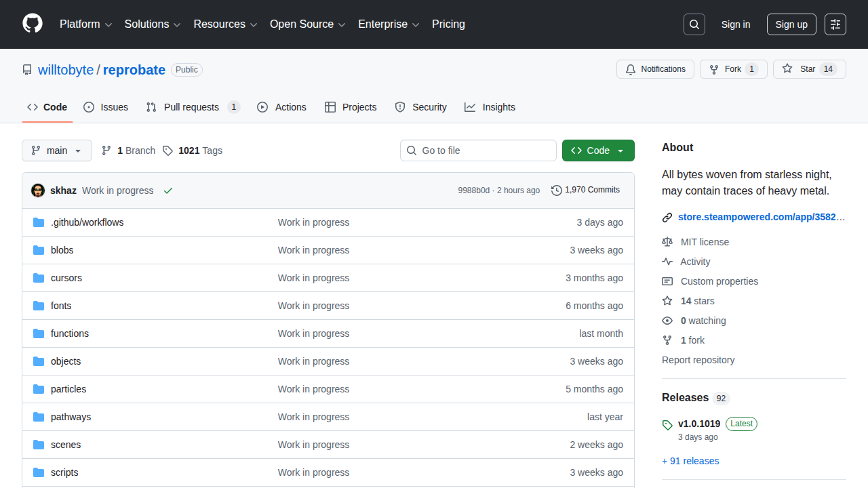Toggle Notifications for this repository
The image size is (868, 488).
coord(655,69)
